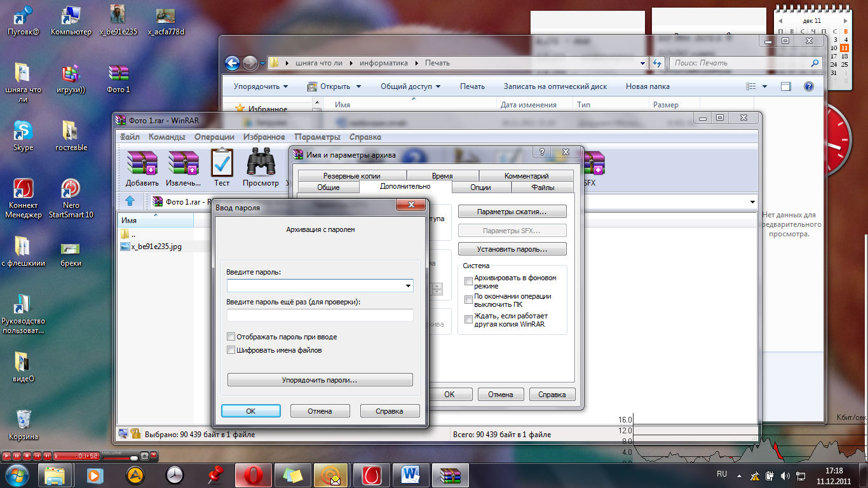Screen dimensions: 868x488
Task: Click Упорядочить пароли button
Action: (320, 380)
